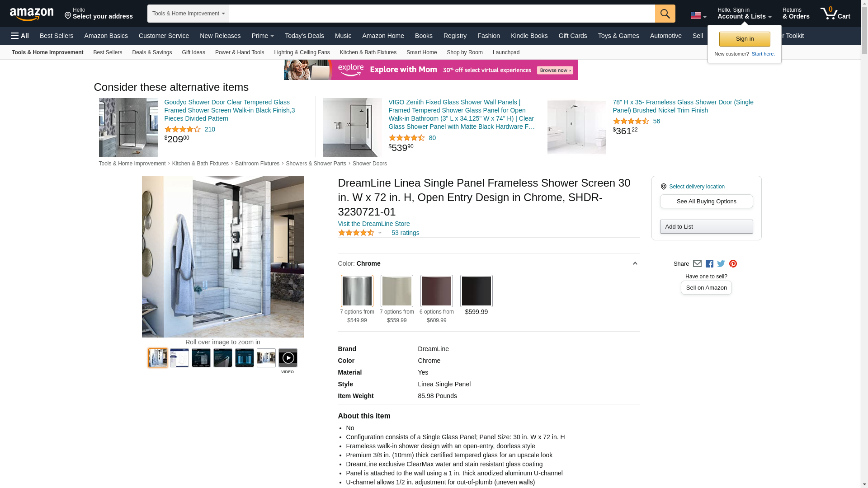This screenshot has width=868, height=488.
Task: Click the magnifying glass search button
Action: pyautogui.click(x=665, y=14)
